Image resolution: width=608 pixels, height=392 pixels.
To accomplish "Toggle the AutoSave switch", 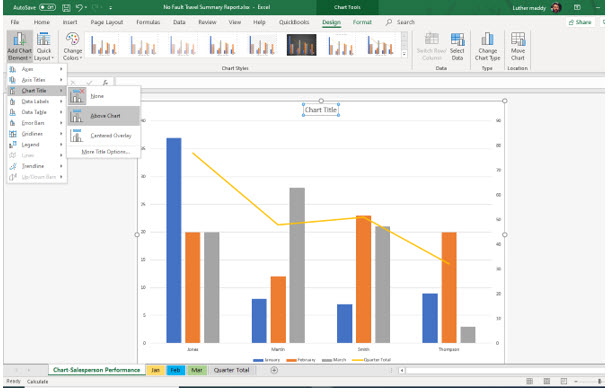I will pos(47,7).
